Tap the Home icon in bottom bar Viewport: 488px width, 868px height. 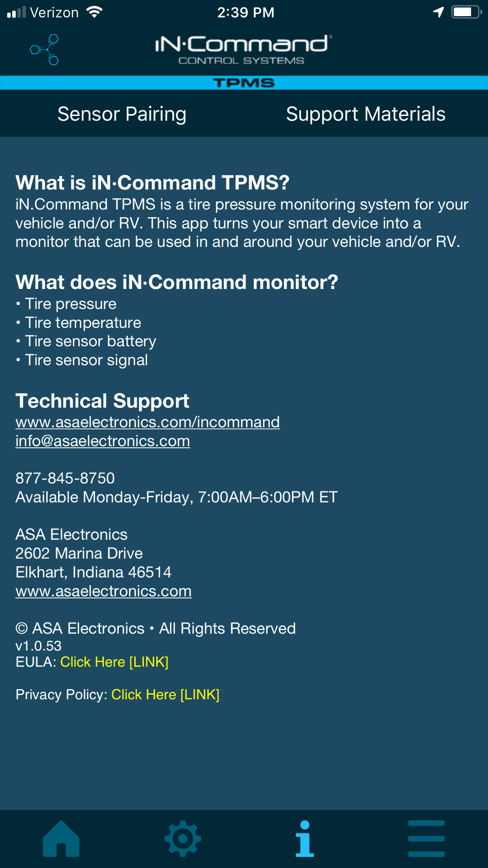tap(61, 839)
